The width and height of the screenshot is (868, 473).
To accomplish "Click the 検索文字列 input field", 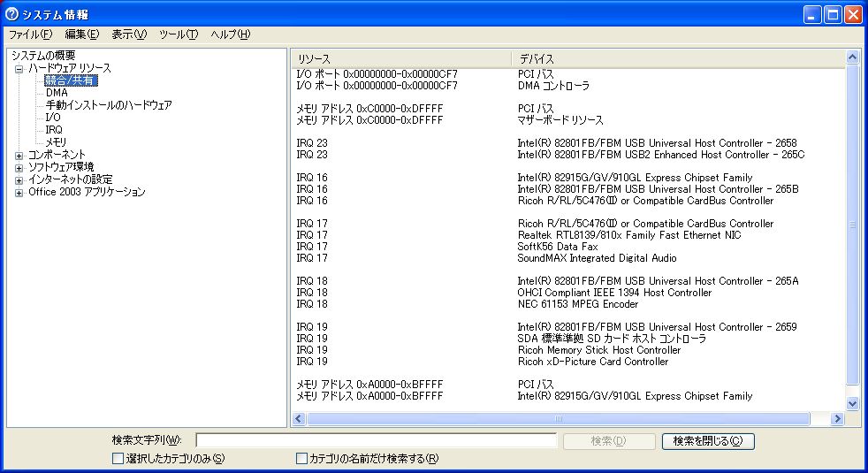I will [x=376, y=441].
